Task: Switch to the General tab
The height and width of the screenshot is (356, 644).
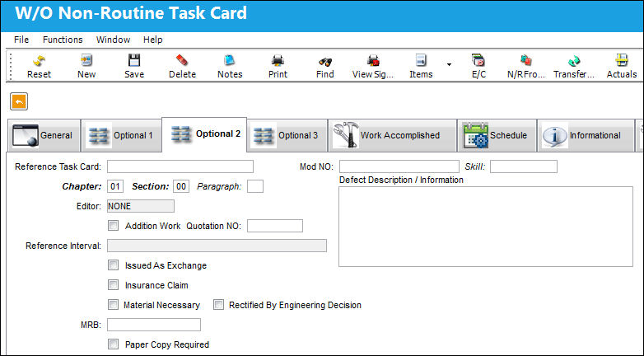Action: 44,135
